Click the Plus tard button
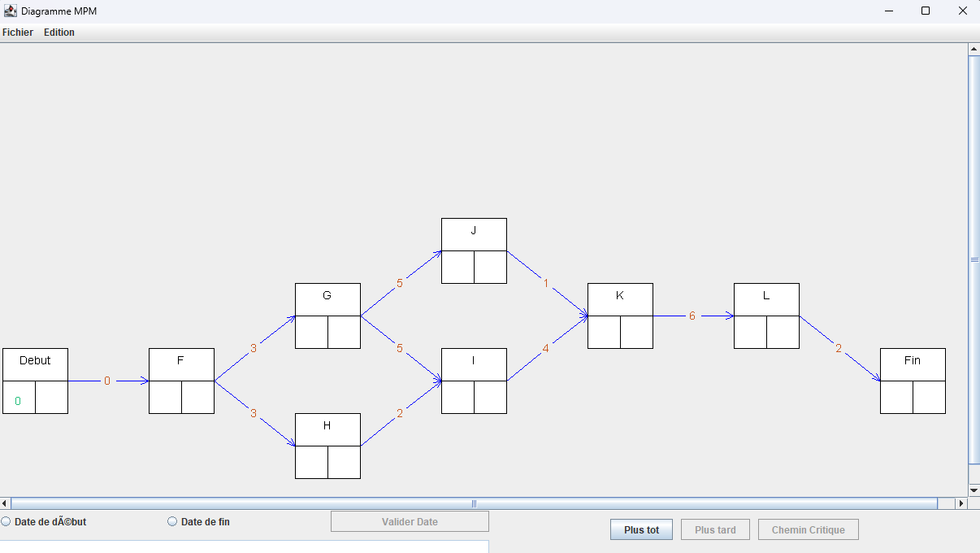The width and height of the screenshot is (980, 553). (715, 530)
